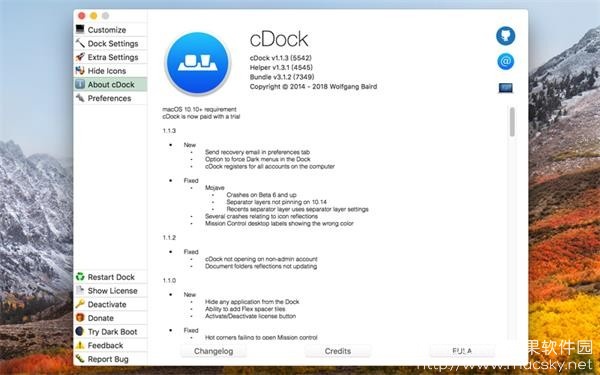Click Donate label

tap(101, 318)
